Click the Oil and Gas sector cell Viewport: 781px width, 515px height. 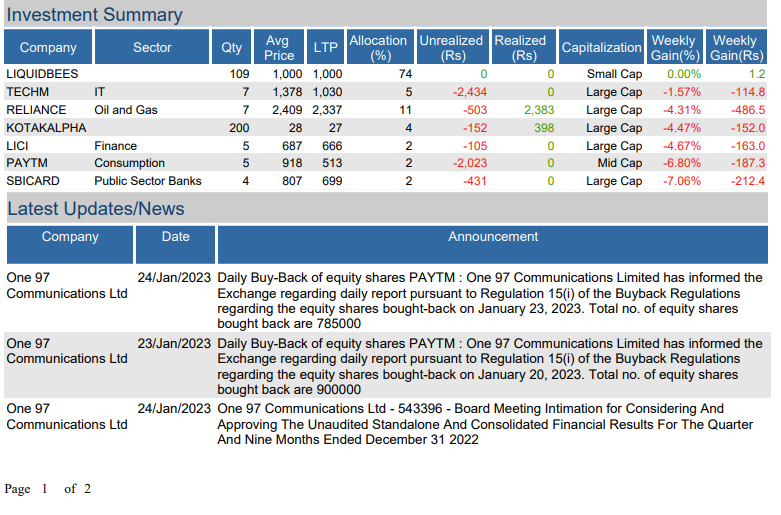(x=126, y=110)
